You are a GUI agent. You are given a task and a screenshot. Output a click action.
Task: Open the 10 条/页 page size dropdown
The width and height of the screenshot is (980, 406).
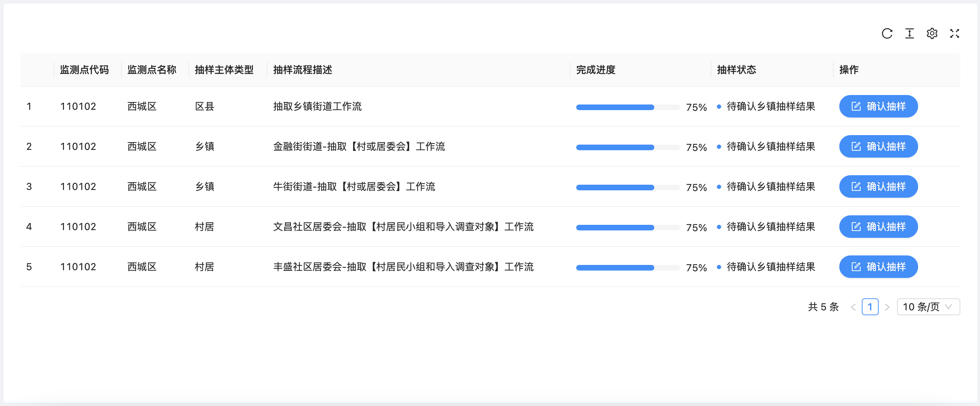pyautogui.click(x=928, y=307)
